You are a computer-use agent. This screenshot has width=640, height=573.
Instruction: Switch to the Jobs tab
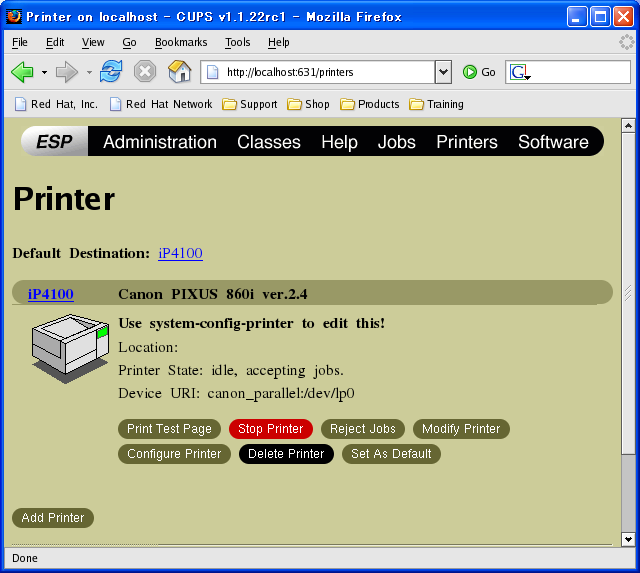click(396, 142)
